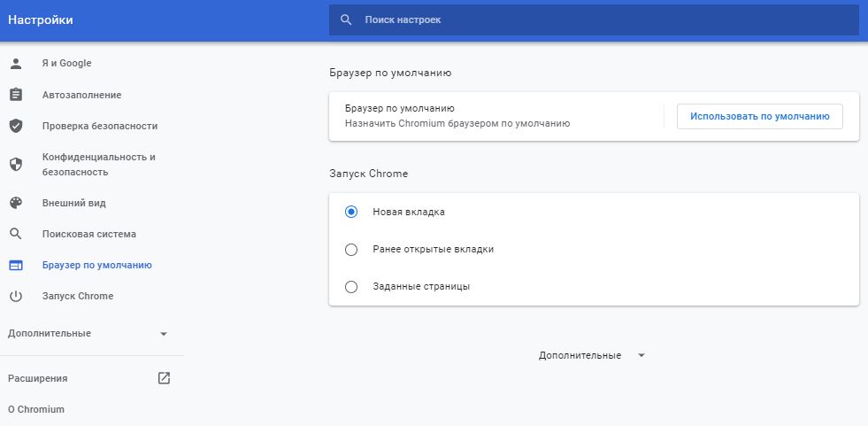Click the Браузер по умолчанию section heading
The width and height of the screenshot is (868, 426).
[x=390, y=73]
